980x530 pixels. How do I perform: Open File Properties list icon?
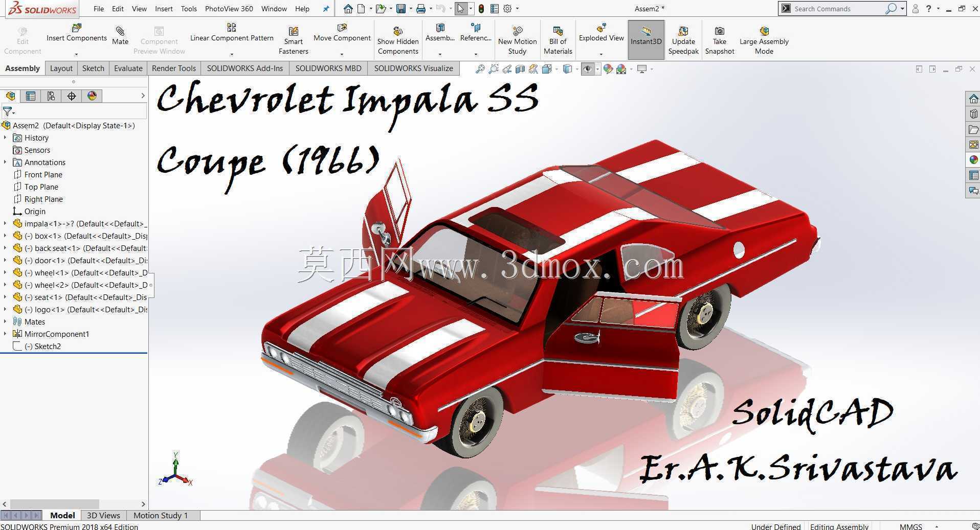(x=495, y=9)
